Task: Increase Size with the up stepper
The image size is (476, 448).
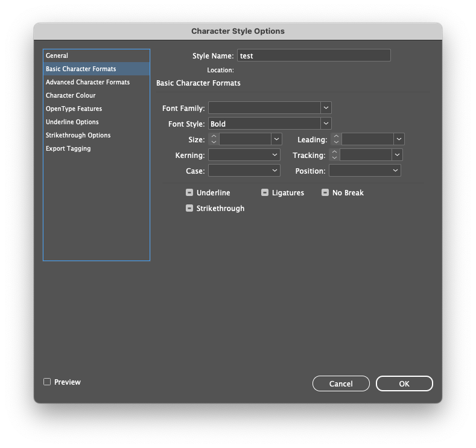Action: pos(214,136)
